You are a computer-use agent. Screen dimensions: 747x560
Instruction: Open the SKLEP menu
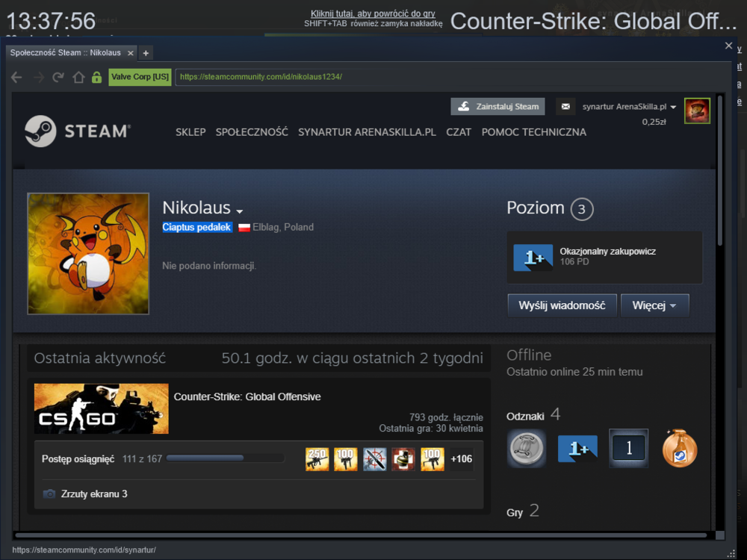click(190, 132)
